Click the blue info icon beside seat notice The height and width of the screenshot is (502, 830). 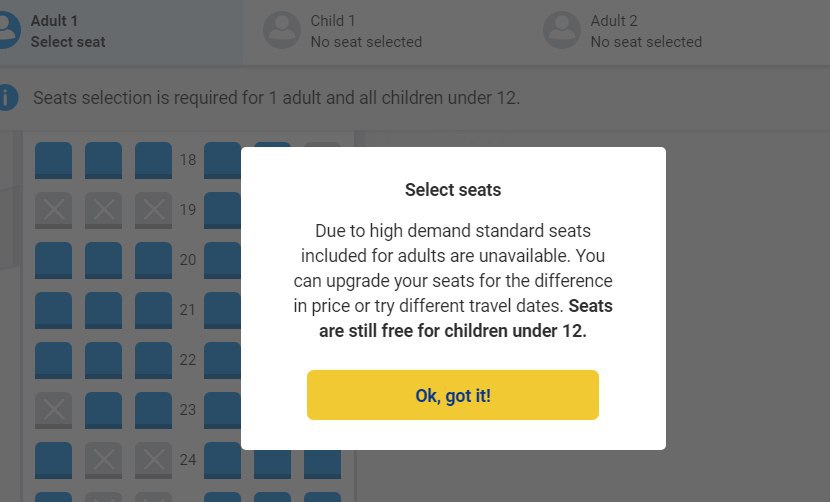pyautogui.click(x=7, y=97)
